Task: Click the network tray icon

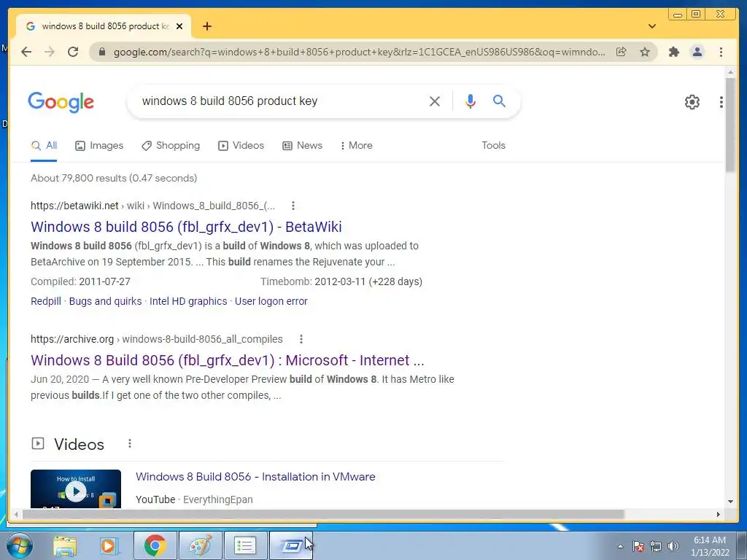Action: click(x=656, y=546)
